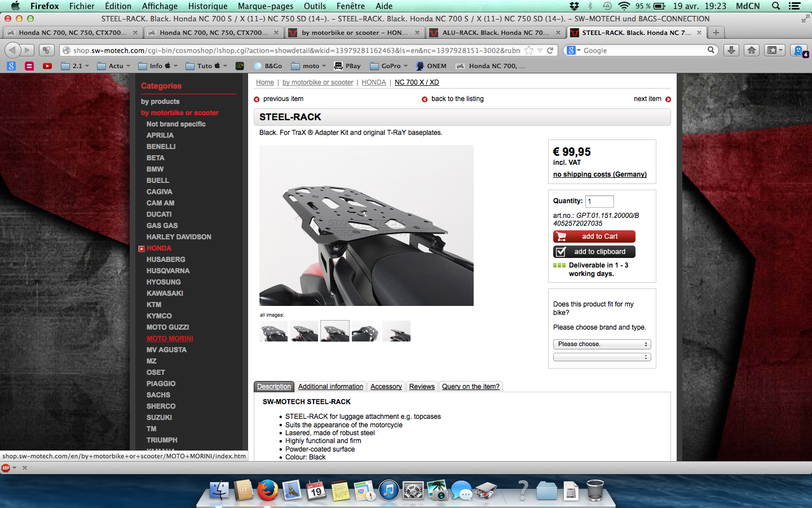Open iTunes from the Dock
Image resolution: width=812 pixels, height=508 pixels.
pyautogui.click(x=389, y=490)
